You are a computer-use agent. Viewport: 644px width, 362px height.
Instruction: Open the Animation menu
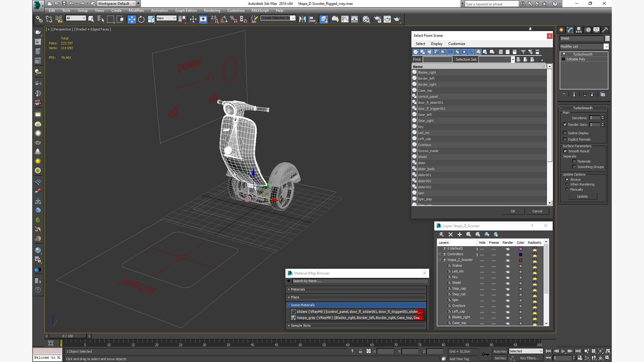159,11
